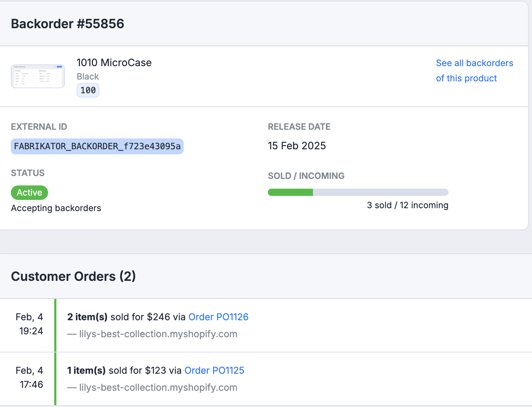
Task: Click the Backorder #55856 heading
Action: [x=68, y=24]
